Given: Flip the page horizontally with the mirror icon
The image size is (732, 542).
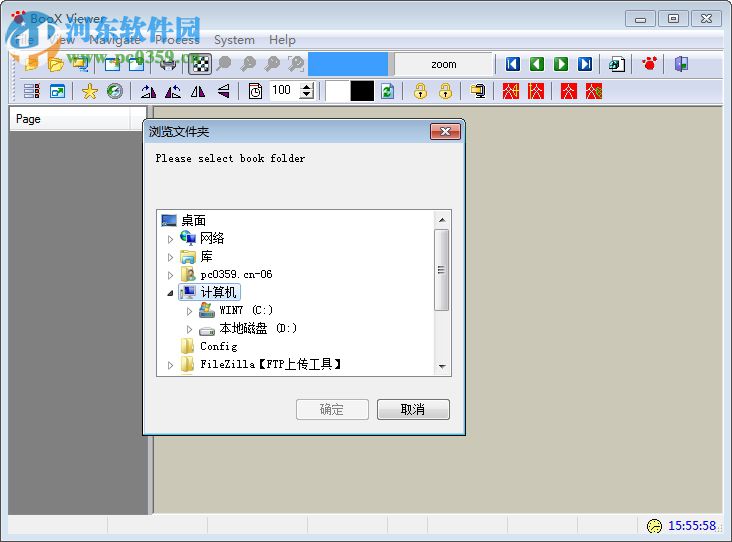Looking at the screenshot, I should 198,91.
